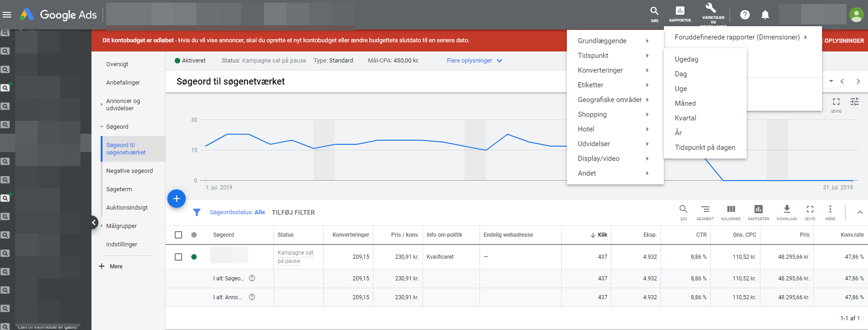
Task: Expand Annoncer og udvidelser section
Action: point(102,104)
